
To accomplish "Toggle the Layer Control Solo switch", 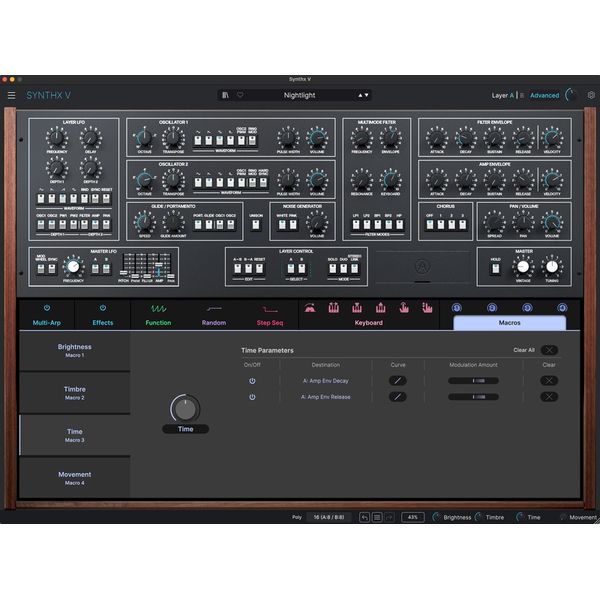I will (333, 269).
